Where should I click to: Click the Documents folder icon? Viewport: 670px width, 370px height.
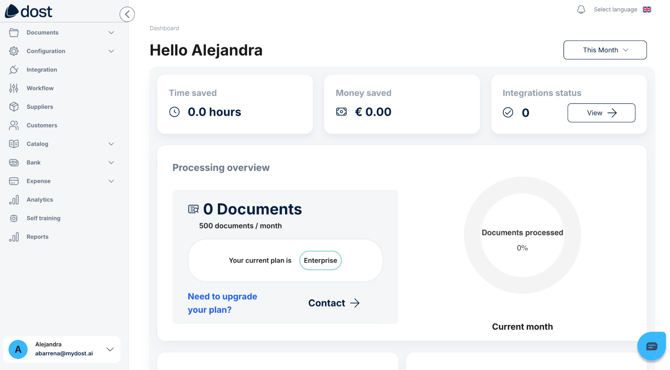(14, 32)
